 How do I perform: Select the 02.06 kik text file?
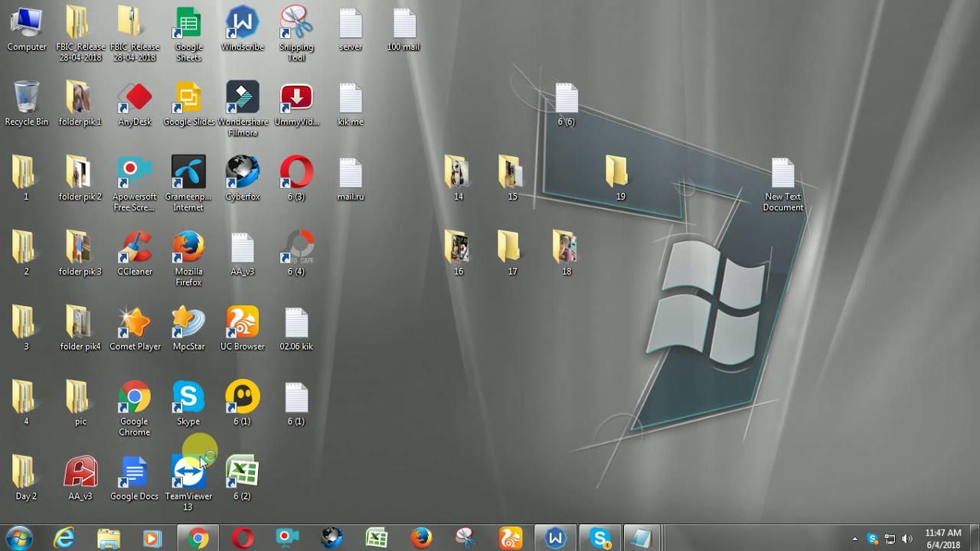(x=296, y=329)
